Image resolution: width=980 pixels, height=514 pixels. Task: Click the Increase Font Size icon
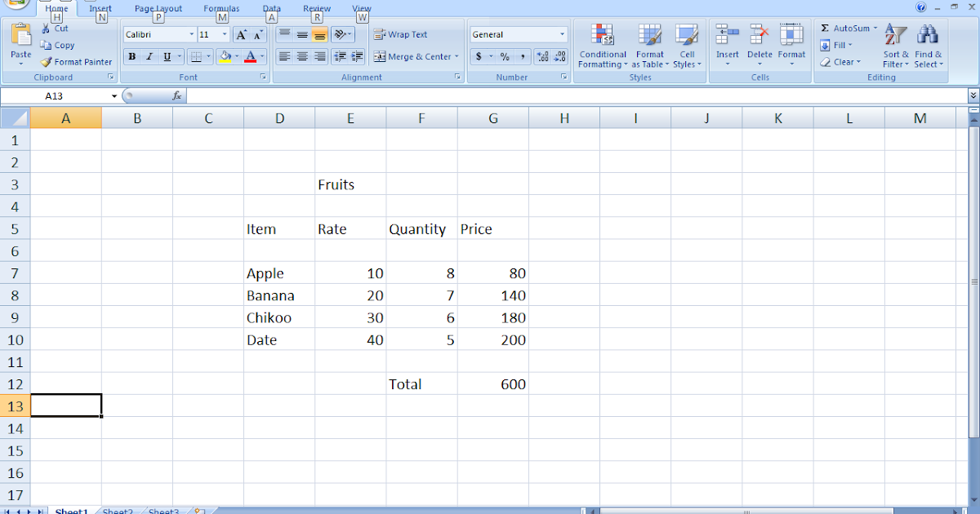pos(241,35)
